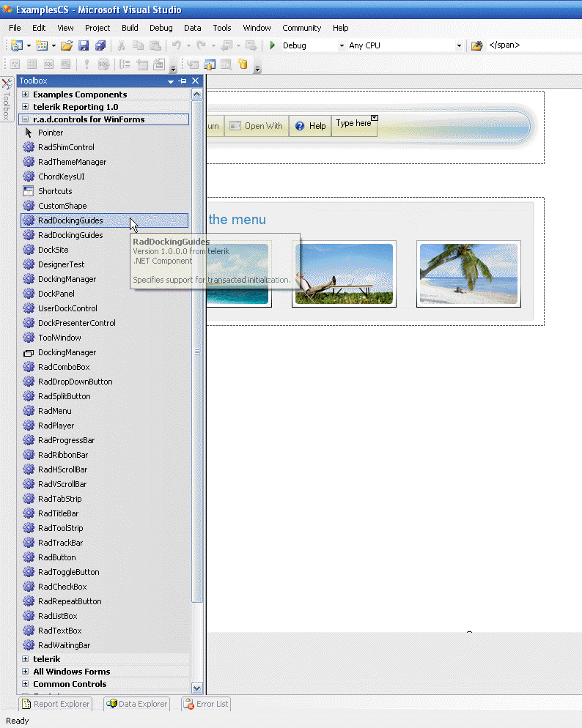Expand the Examples Components group
Screen dimensions: 582x728
tap(26, 94)
